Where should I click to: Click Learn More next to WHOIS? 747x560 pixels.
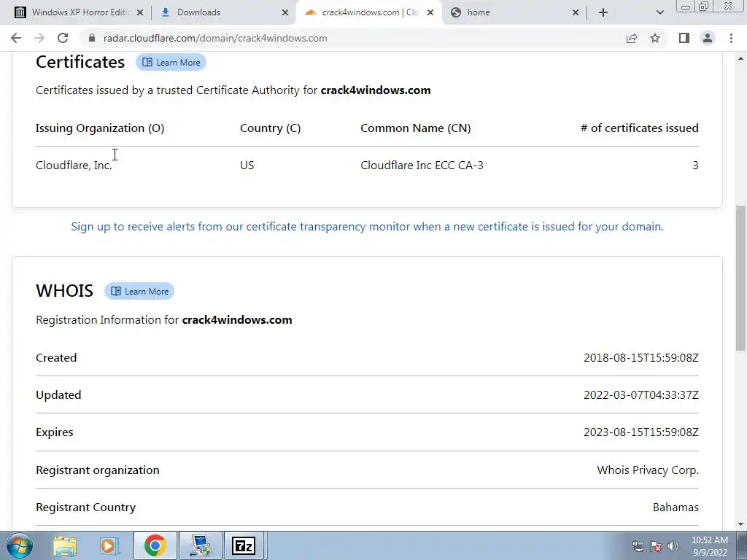coord(139,292)
